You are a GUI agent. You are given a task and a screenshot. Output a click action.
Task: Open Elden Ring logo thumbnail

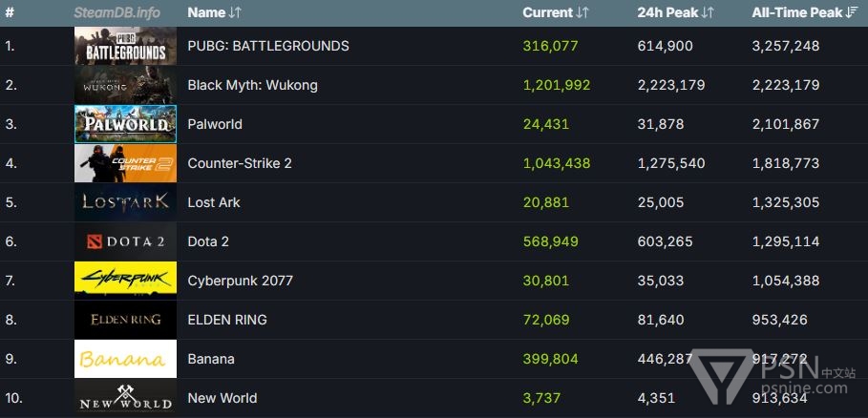tap(126, 320)
